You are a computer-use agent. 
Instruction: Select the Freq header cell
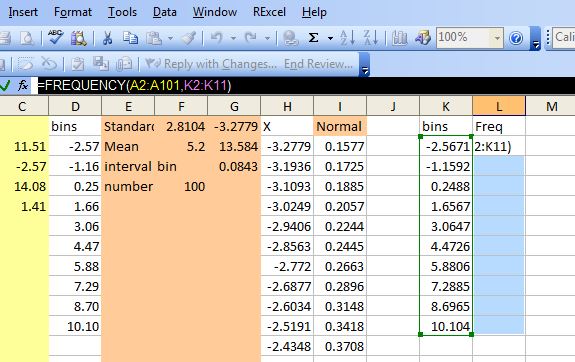tap(499, 127)
